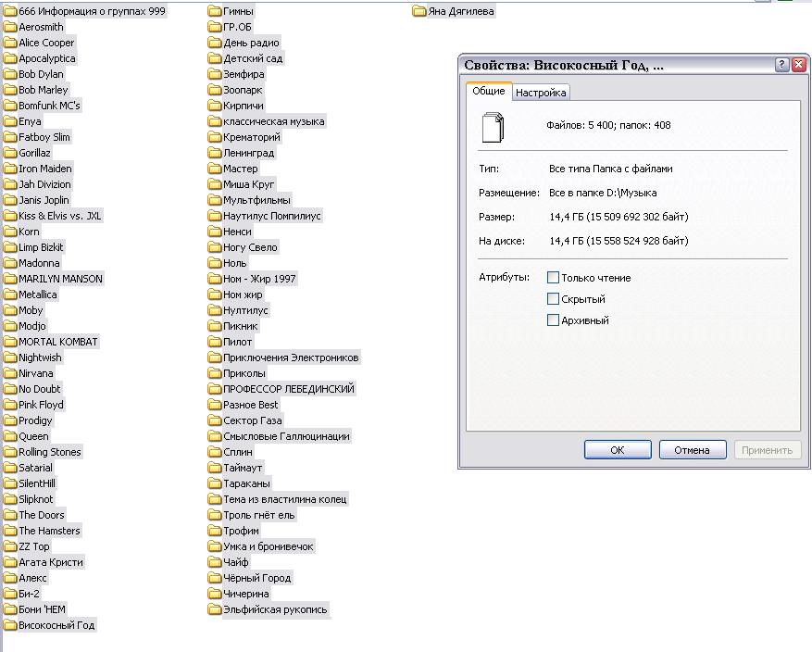This screenshot has width=812, height=652.
Task: Select the 'The Doors' folder name
Action: pos(42,515)
